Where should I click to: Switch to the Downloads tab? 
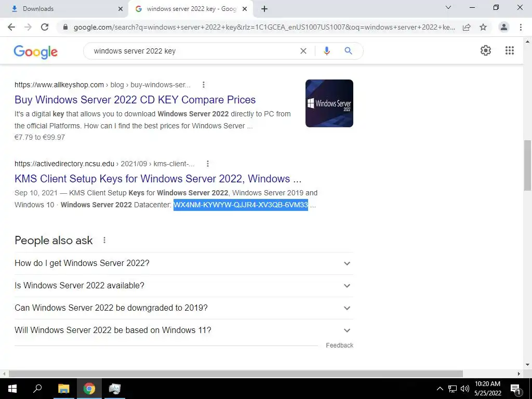[64, 9]
